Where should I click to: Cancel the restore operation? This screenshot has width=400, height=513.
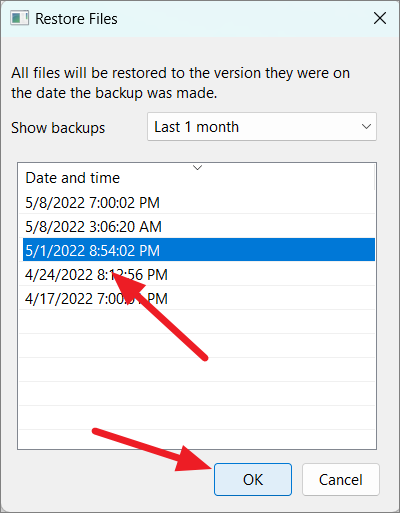coord(341,479)
